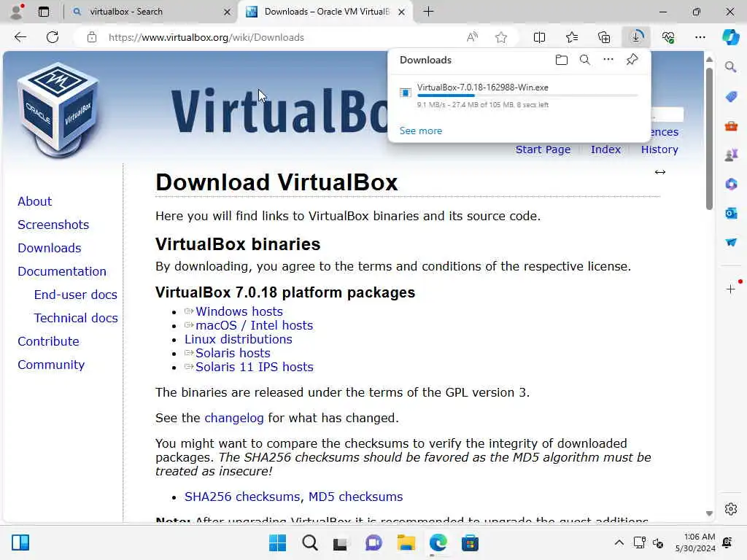
Task: Open Collections icon in toolbar
Action: coord(604,37)
